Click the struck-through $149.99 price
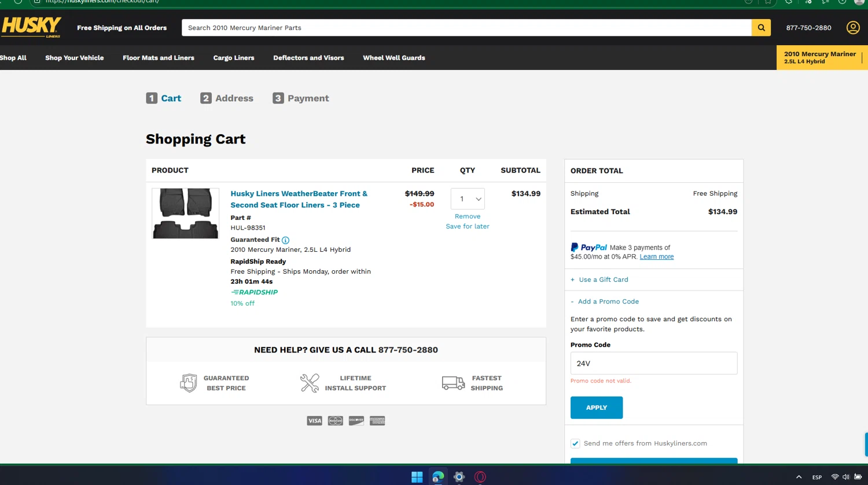The height and width of the screenshot is (485, 868). 420,194
